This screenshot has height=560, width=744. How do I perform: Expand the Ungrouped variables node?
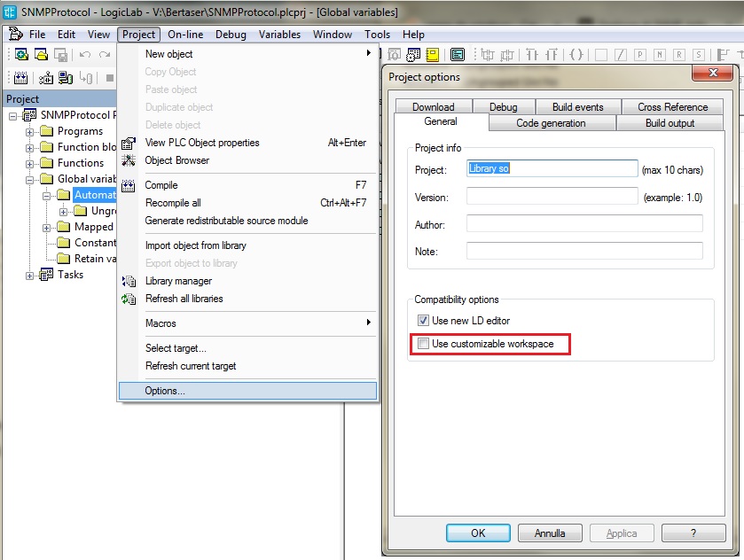tap(63, 212)
